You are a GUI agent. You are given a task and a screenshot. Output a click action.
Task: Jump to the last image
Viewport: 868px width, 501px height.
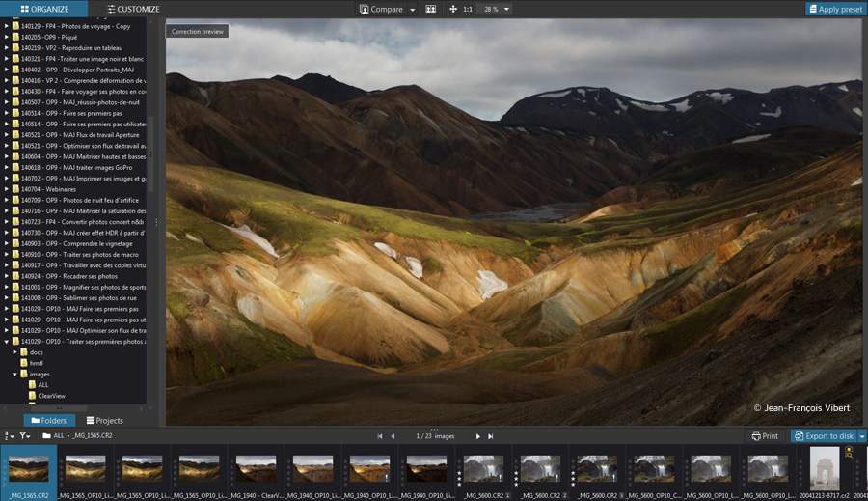pyautogui.click(x=490, y=436)
